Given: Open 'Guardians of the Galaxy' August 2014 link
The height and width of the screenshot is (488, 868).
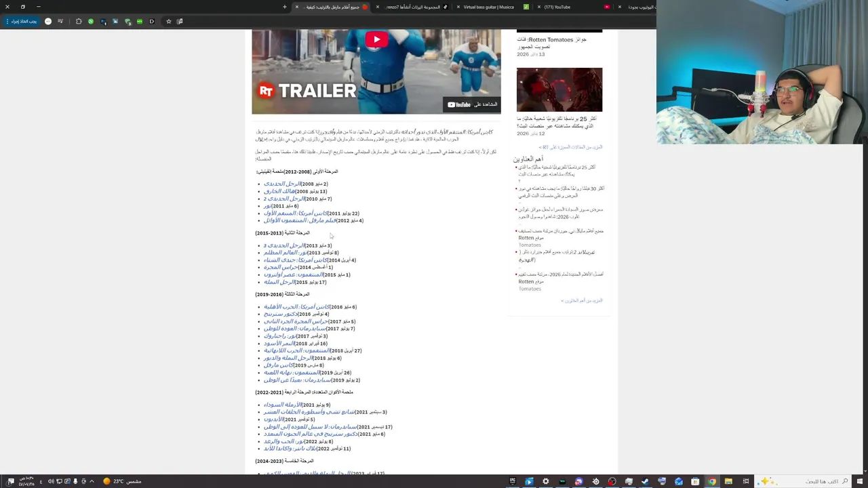Looking at the screenshot, I should click(281, 267).
